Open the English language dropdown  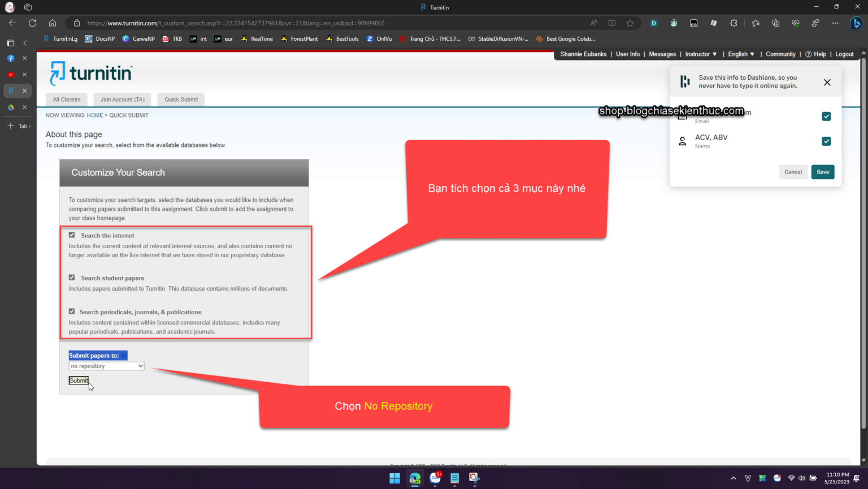coord(741,54)
